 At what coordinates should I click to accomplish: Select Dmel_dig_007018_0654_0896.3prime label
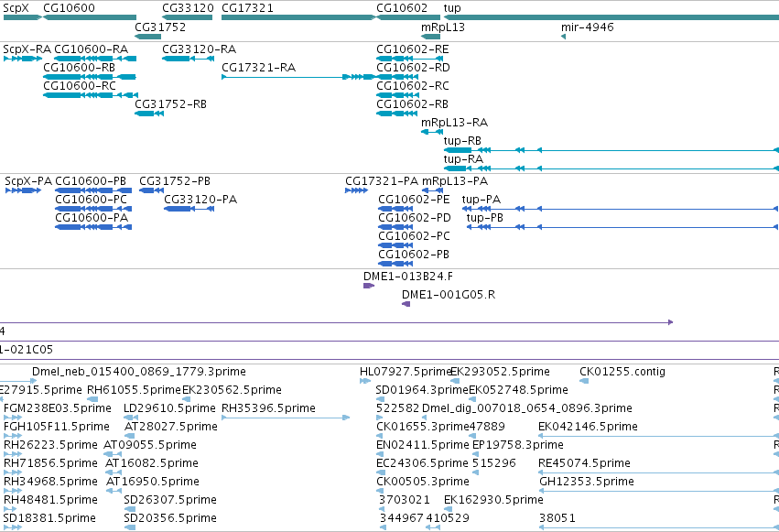pos(527,408)
